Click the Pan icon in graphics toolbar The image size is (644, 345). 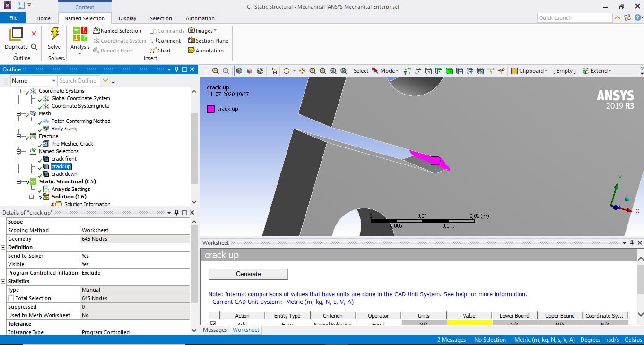302,71
